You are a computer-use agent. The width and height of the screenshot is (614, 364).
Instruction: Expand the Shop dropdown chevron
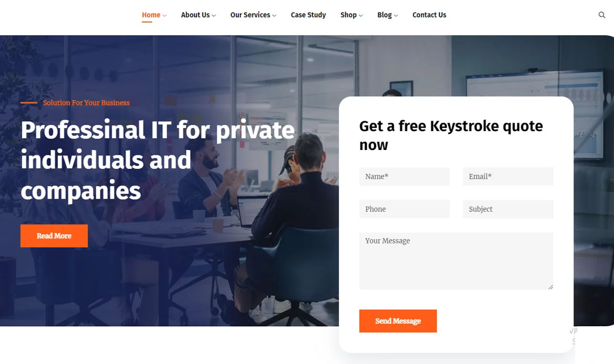coord(361,16)
